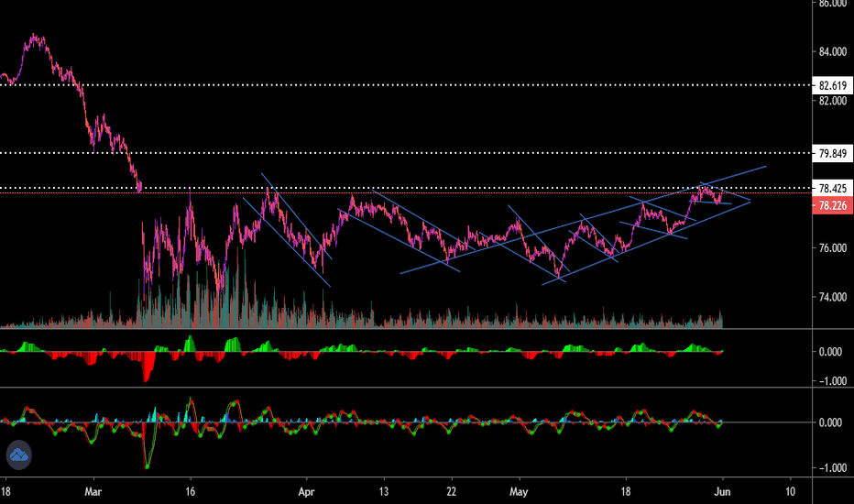
Task: Click the 84.000 price axis value
Action: tap(833, 51)
